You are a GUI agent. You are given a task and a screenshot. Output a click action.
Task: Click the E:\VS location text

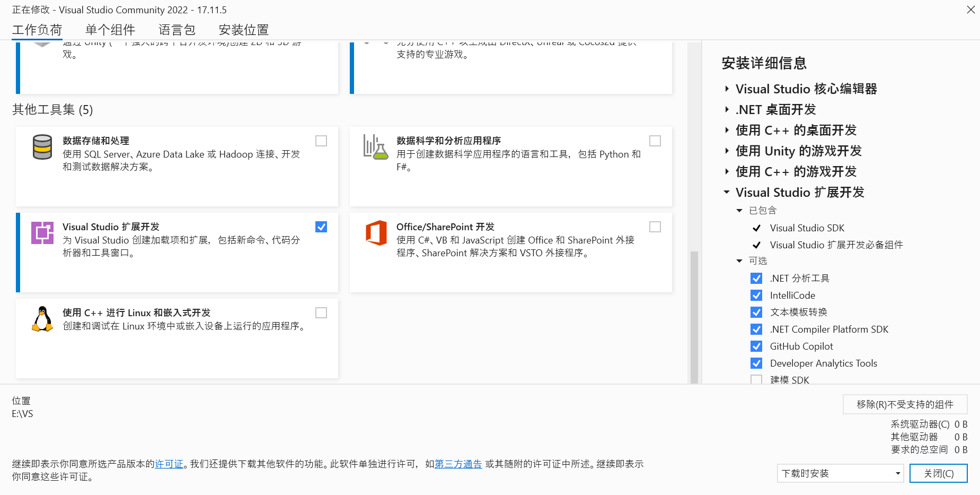click(x=22, y=414)
